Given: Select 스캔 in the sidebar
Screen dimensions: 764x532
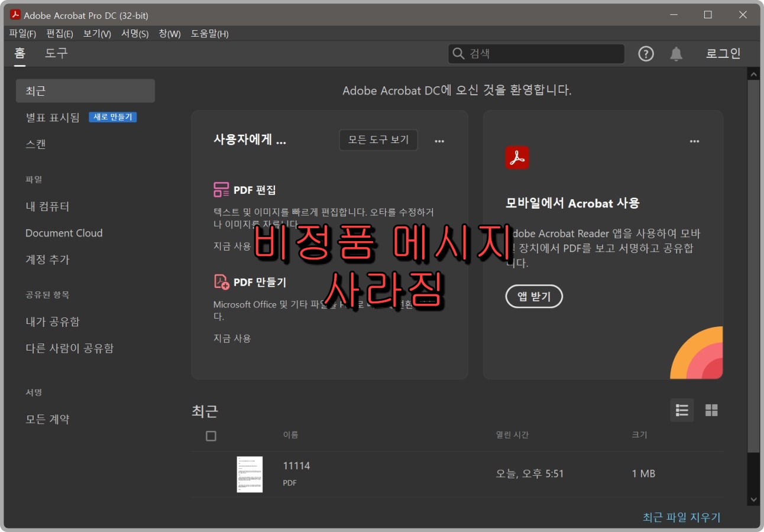Looking at the screenshot, I should point(35,144).
